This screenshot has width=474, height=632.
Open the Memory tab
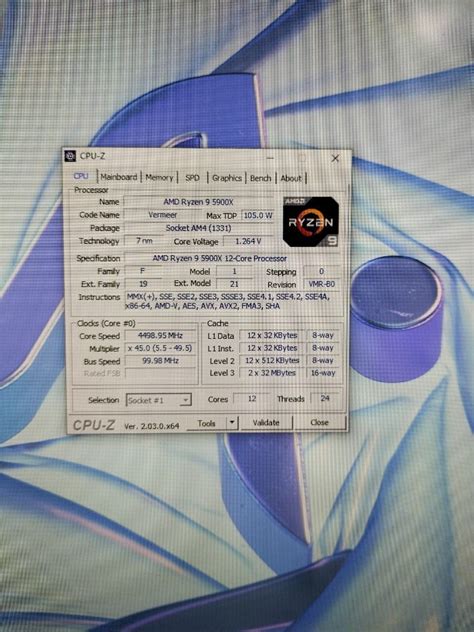[x=159, y=177]
